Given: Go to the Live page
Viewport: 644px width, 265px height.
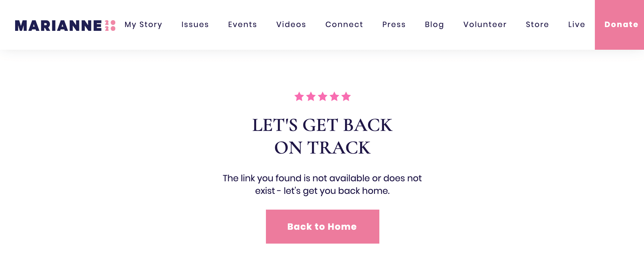Looking at the screenshot, I should pyautogui.click(x=577, y=25).
